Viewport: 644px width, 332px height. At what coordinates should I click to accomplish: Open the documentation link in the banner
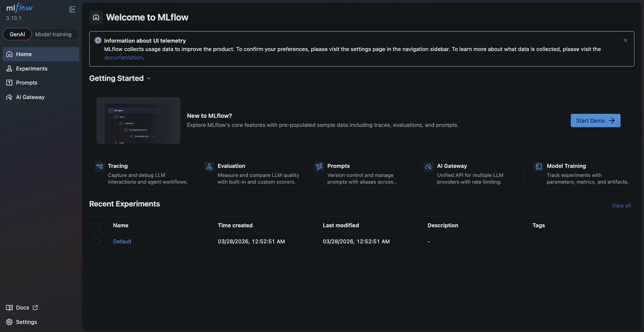[123, 57]
